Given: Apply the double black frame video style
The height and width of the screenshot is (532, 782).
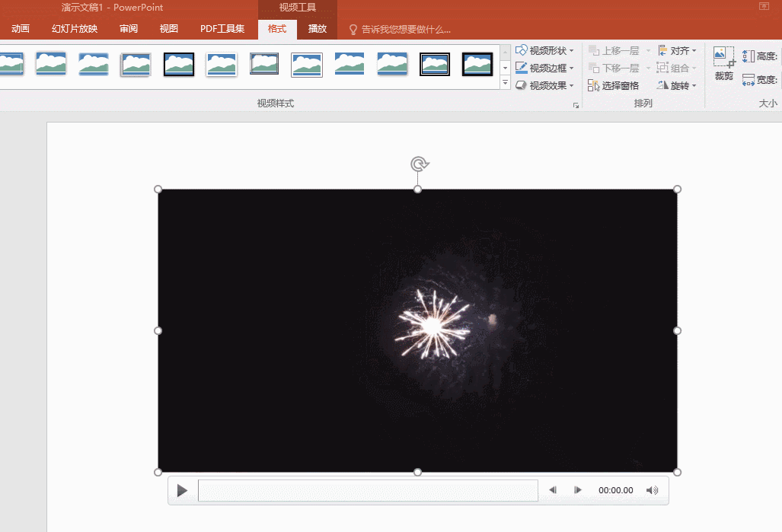Looking at the screenshot, I should [434, 64].
